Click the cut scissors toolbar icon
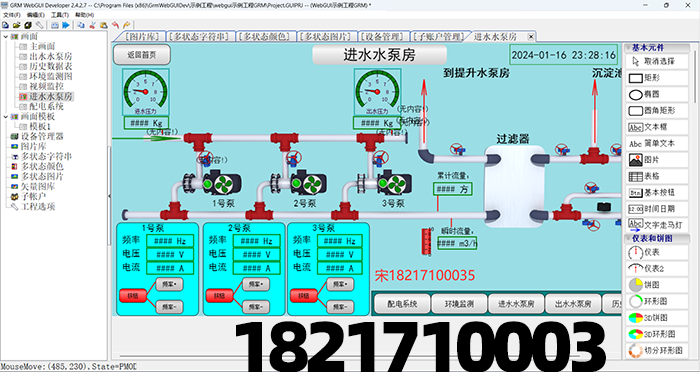The image size is (700, 372). [92, 25]
